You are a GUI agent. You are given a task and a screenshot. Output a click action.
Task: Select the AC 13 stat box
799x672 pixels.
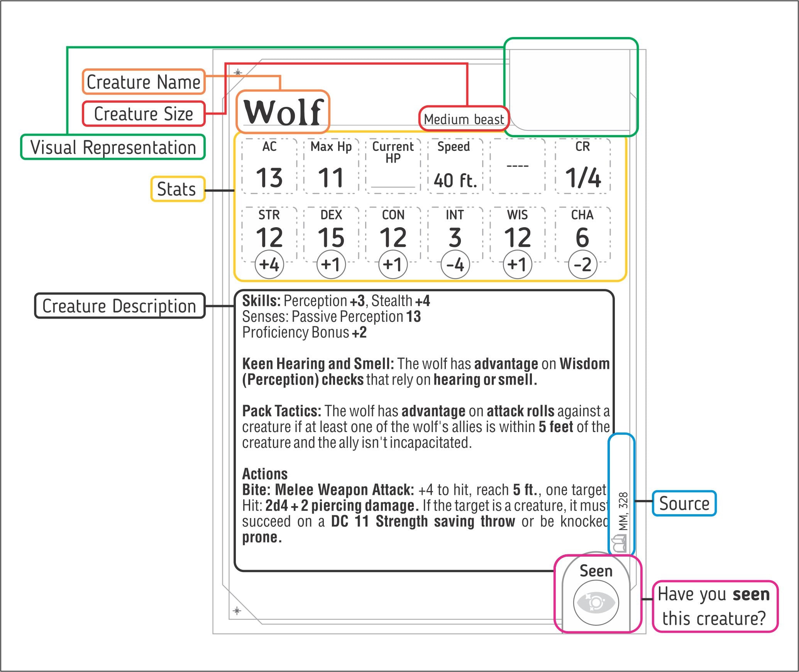[x=269, y=166]
